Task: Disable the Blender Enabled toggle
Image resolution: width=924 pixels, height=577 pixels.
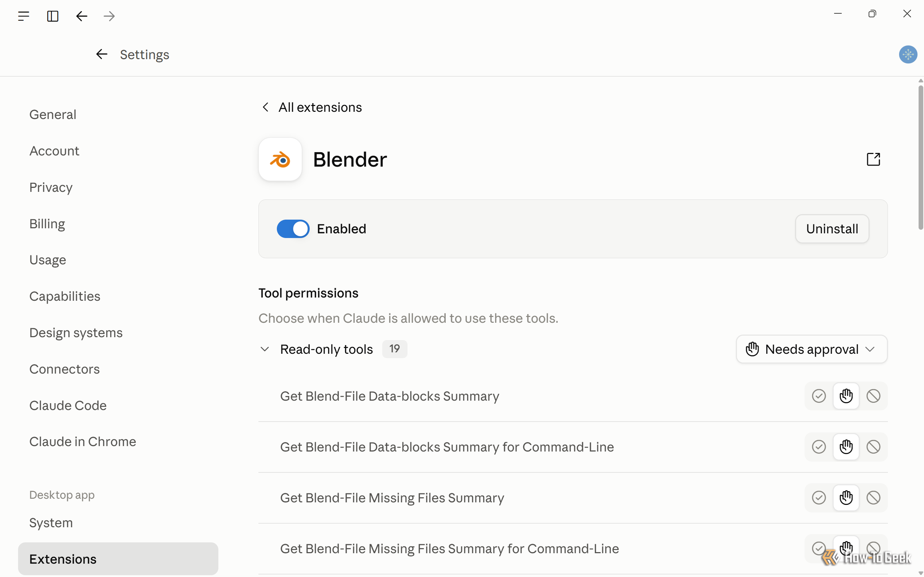Action: [293, 229]
